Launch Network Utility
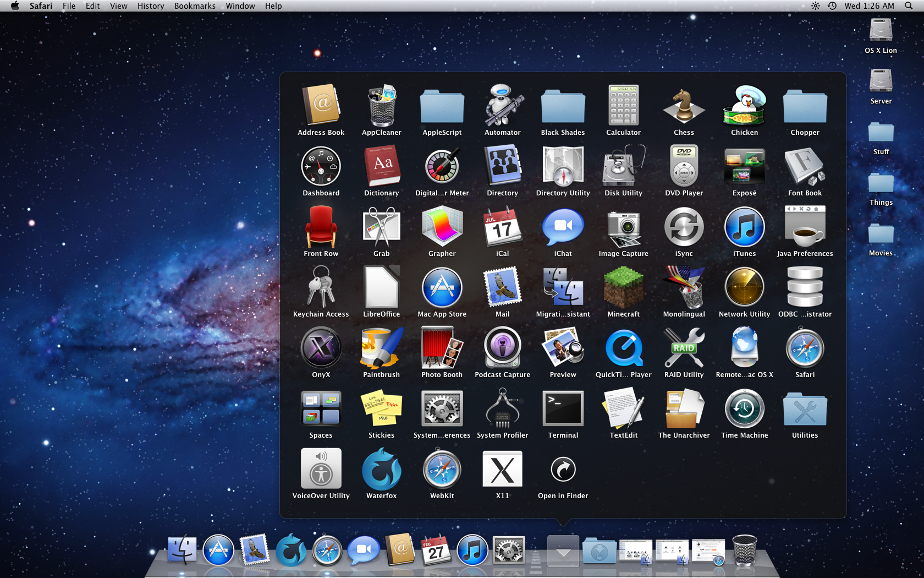This screenshot has height=578, width=924. pos(744,287)
